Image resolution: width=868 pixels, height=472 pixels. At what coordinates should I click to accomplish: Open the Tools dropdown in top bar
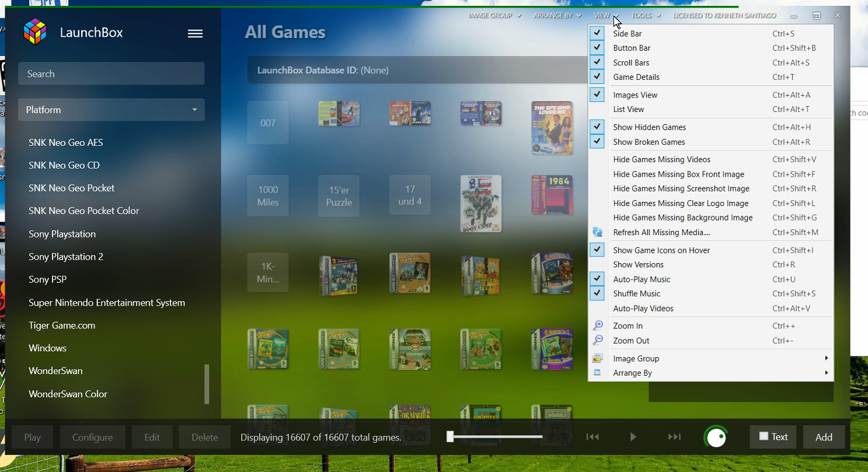pos(646,15)
